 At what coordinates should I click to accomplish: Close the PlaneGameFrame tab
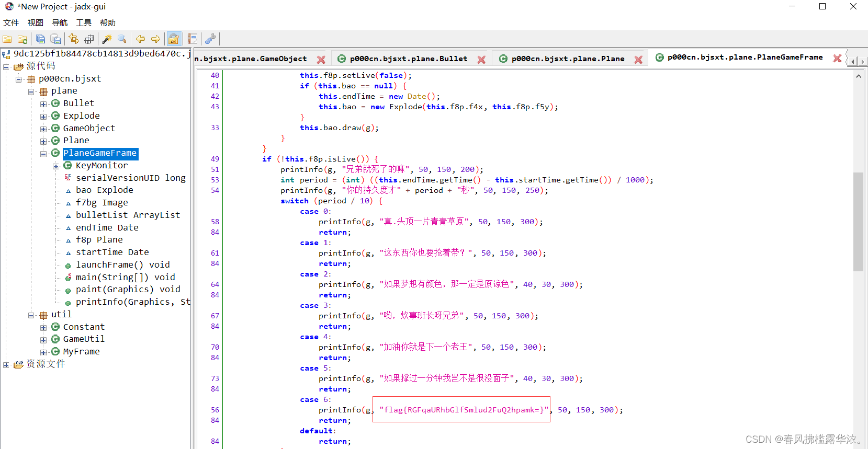tap(837, 58)
